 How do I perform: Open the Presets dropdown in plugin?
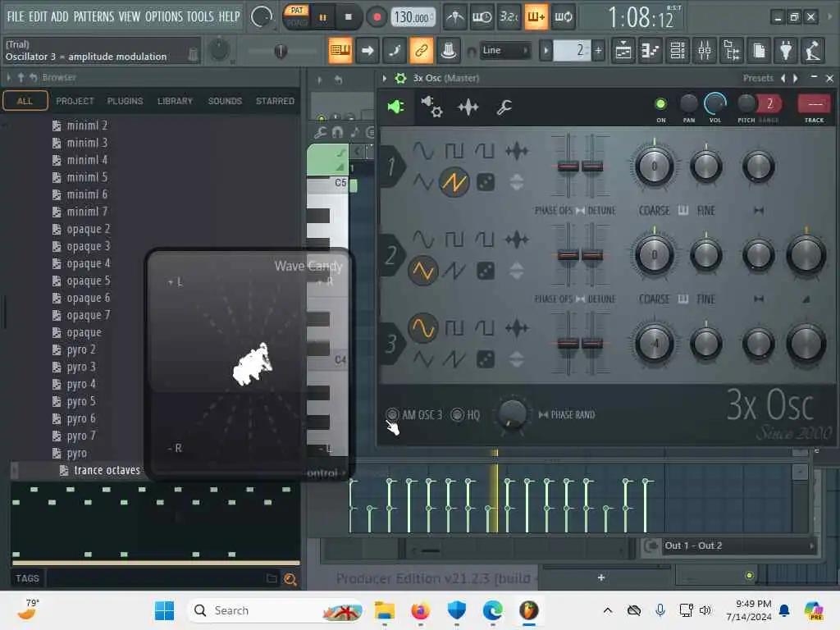point(757,78)
